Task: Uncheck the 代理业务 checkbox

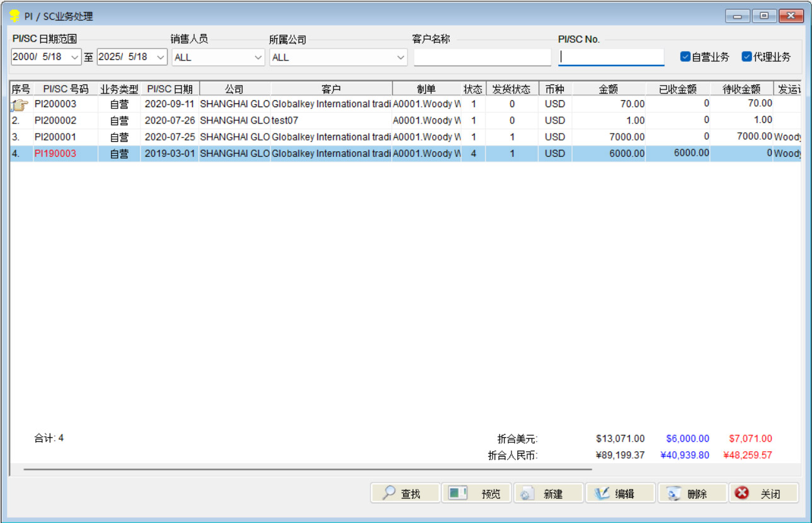Action: [746, 57]
